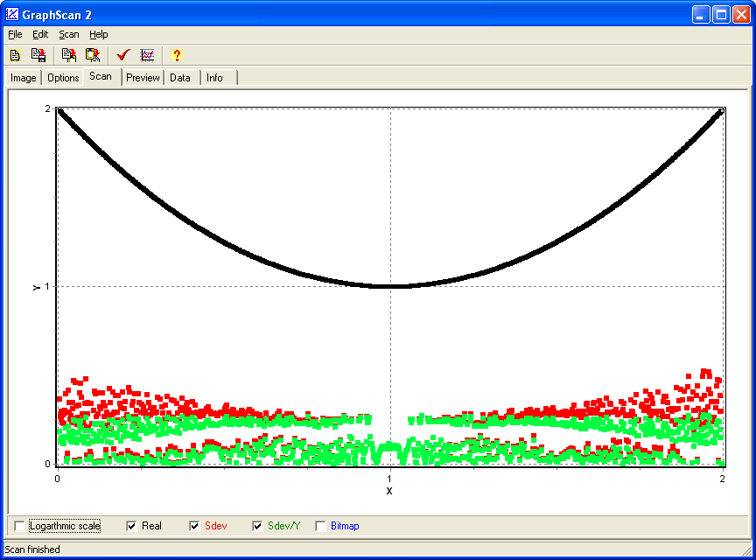Screen dimensions: 756x560
Task: Enable the Logarithmic scale checkbox
Action: click(20, 526)
